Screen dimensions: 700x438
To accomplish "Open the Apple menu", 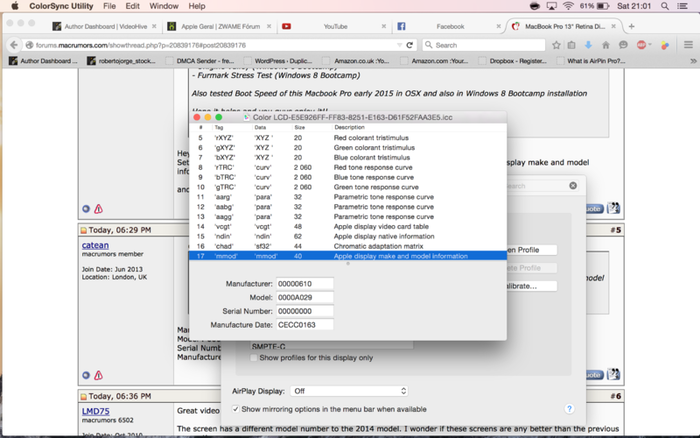I will click(x=15, y=6).
